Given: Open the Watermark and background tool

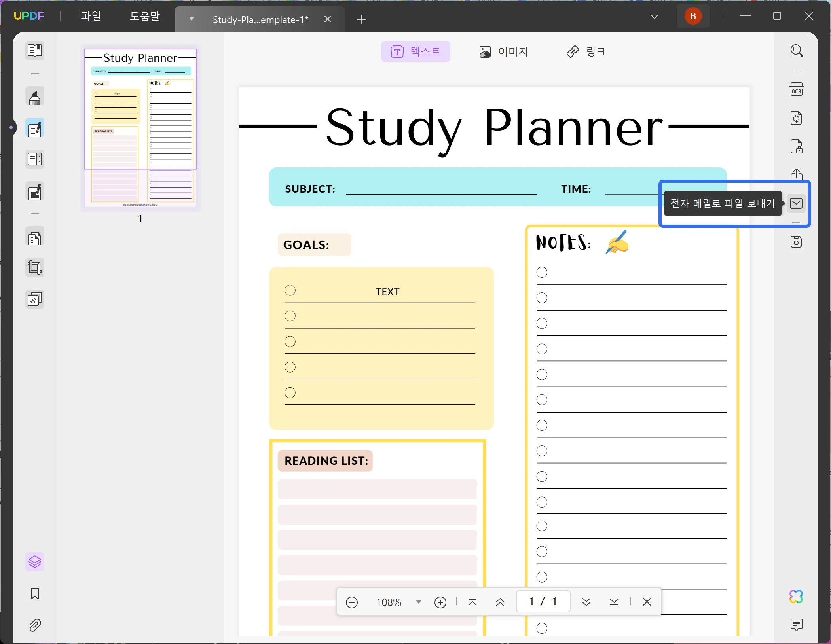Looking at the screenshot, I should [35, 299].
